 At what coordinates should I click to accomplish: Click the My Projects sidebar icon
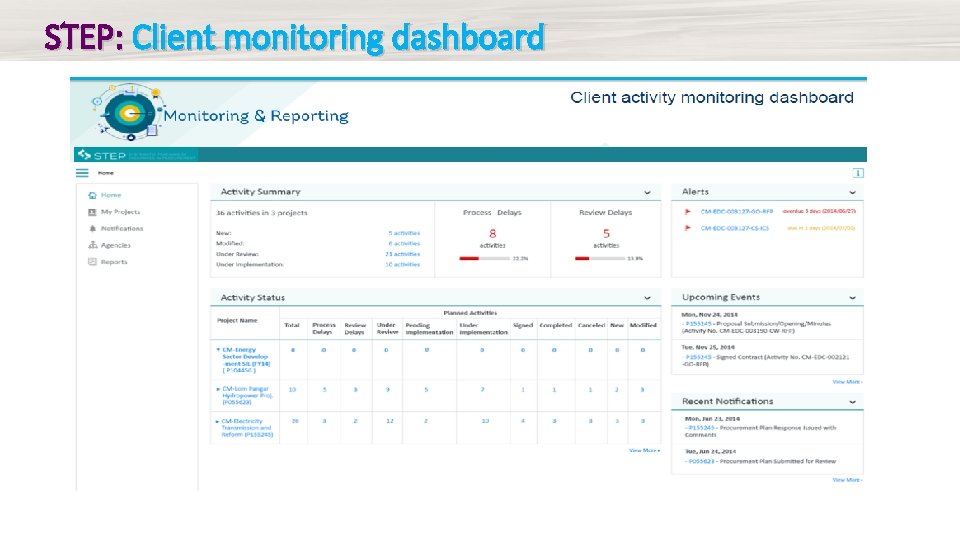(x=92, y=212)
